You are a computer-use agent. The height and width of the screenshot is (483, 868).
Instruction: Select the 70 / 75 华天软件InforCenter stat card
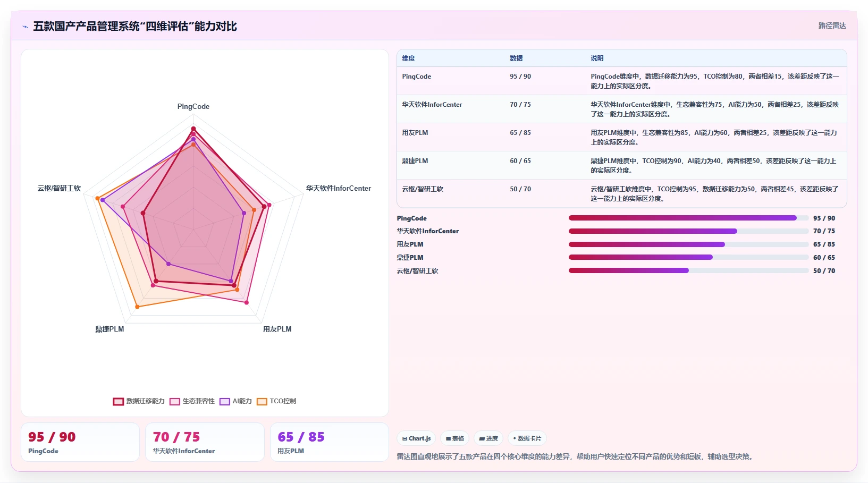point(205,442)
